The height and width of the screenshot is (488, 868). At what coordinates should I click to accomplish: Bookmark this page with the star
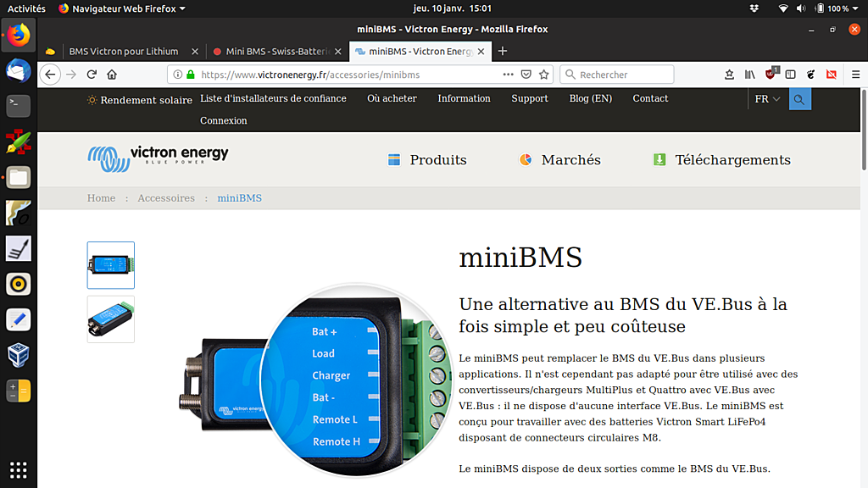pyautogui.click(x=544, y=75)
